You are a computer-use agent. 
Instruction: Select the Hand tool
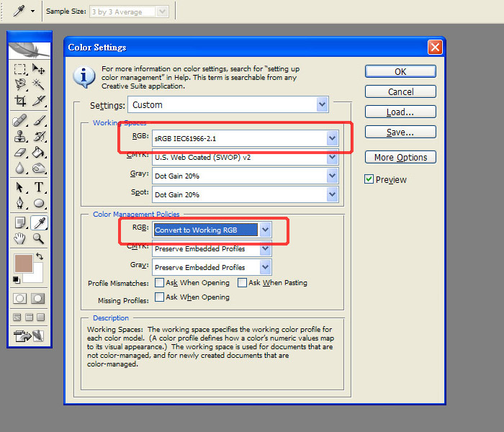pyautogui.click(x=20, y=239)
